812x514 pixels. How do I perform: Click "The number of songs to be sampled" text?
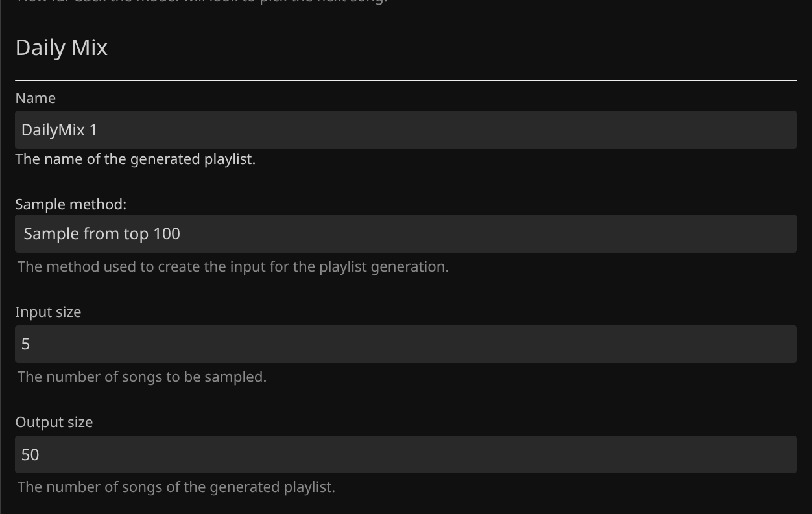click(142, 377)
